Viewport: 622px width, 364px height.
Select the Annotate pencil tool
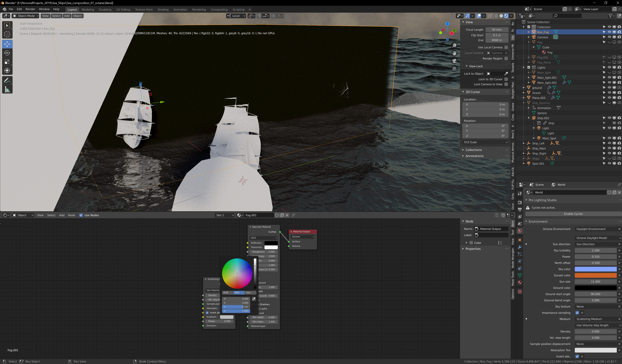(x=7, y=80)
